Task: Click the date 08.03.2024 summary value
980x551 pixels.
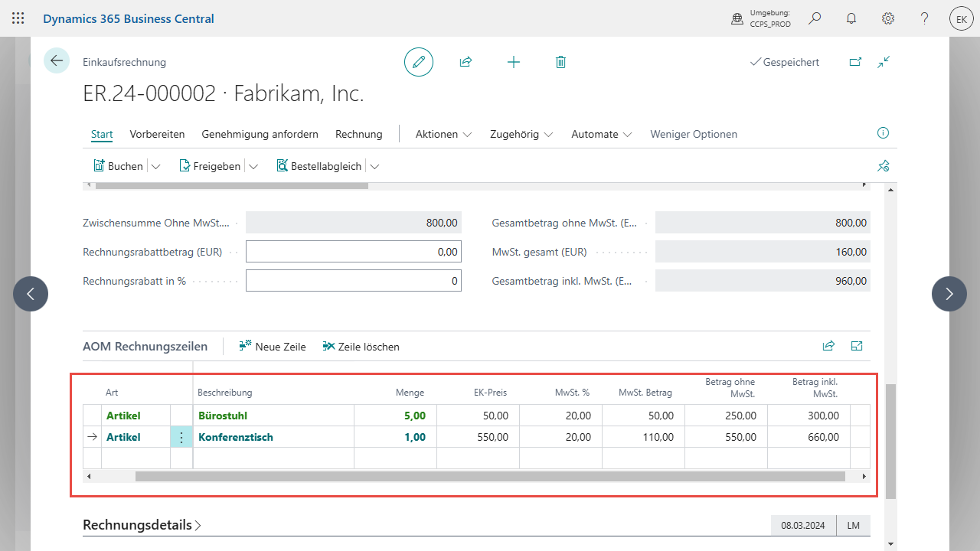Action: coord(803,526)
